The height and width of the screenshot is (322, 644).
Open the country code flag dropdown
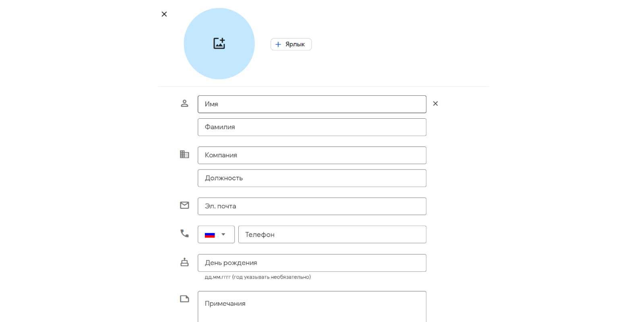tap(216, 235)
